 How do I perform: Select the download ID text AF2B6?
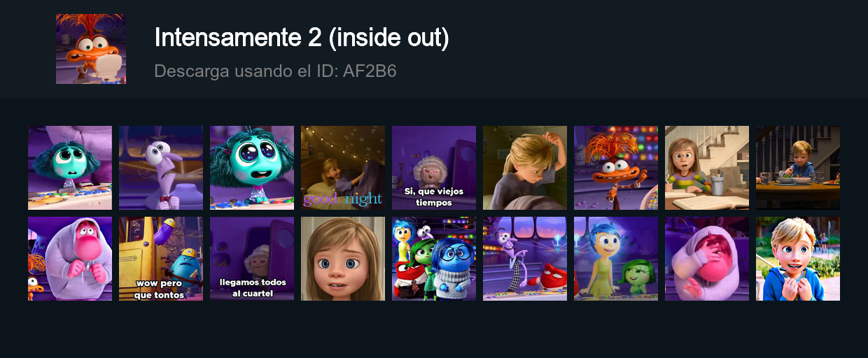370,71
